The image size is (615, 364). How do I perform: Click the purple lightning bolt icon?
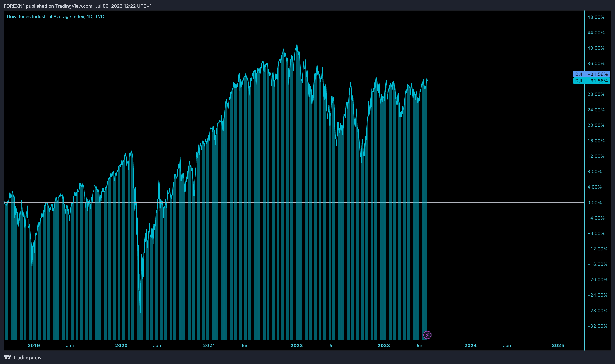[x=427, y=335]
